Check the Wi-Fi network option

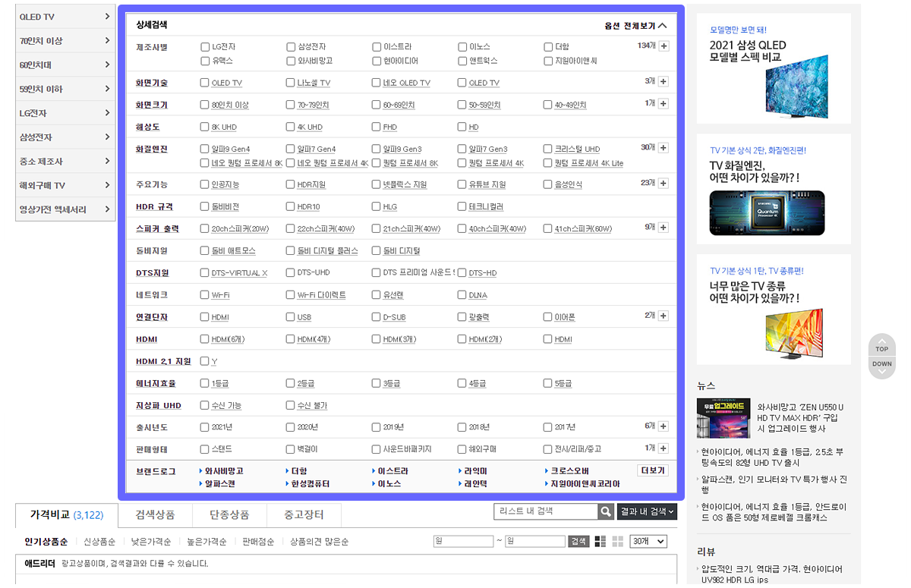coord(205,295)
